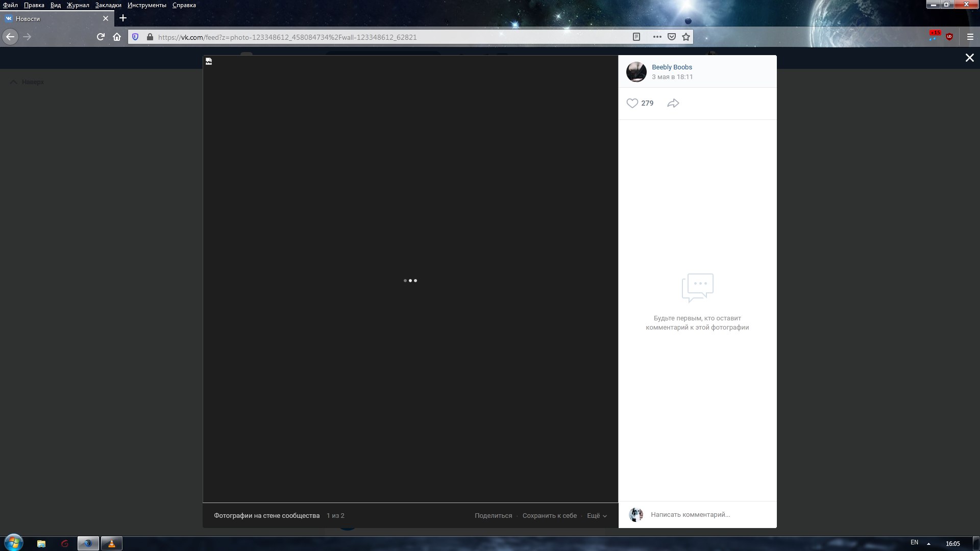The image size is (980, 551).
Task: Show hidden tray icons arrow
Action: (928, 543)
